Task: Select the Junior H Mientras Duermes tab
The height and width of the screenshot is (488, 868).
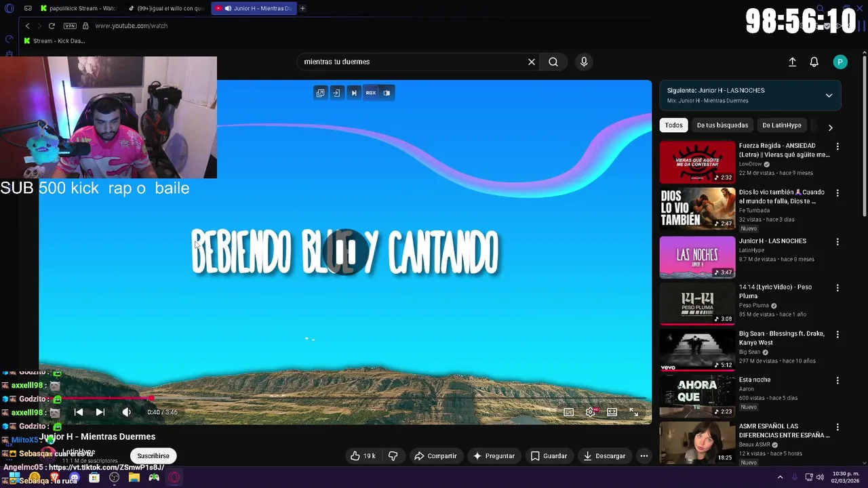Action: 254,8
